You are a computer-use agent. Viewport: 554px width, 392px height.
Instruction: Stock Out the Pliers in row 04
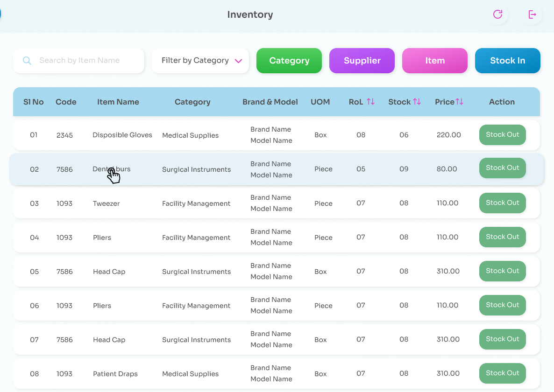(x=502, y=237)
